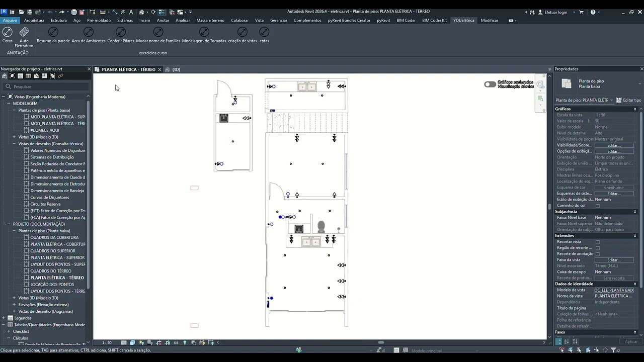644x362 pixels.
Task: Open the Area de Ambientes tool
Action: [88, 32]
